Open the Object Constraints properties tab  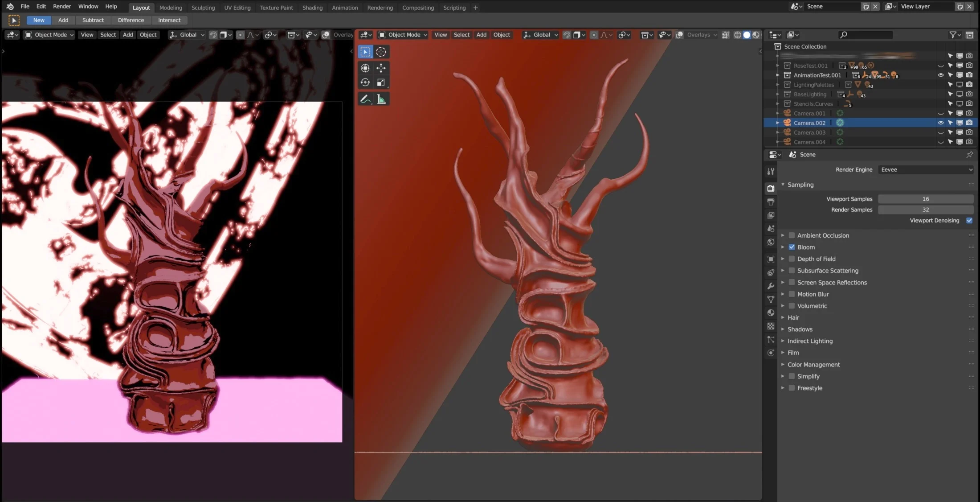click(x=771, y=272)
